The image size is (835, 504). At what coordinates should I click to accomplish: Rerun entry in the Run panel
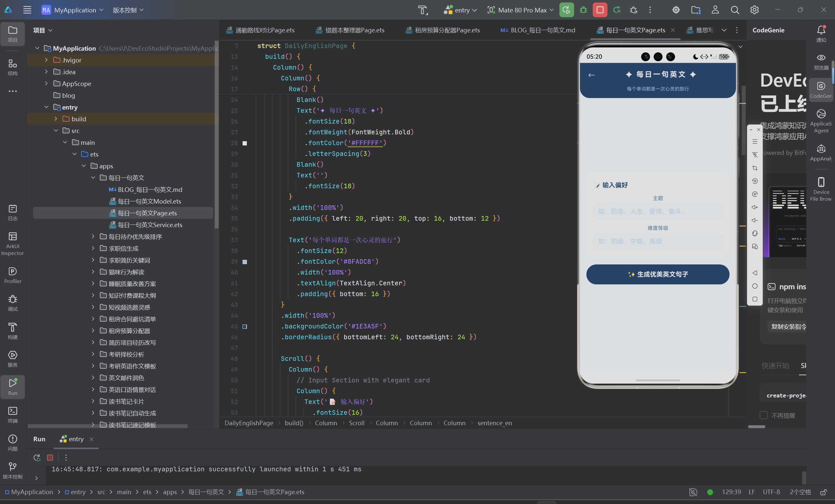tap(37, 458)
